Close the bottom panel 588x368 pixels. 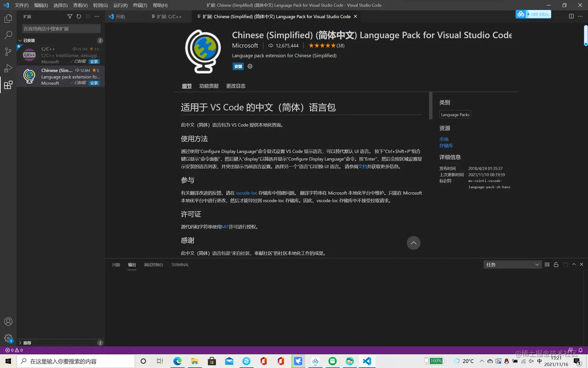[582, 264]
